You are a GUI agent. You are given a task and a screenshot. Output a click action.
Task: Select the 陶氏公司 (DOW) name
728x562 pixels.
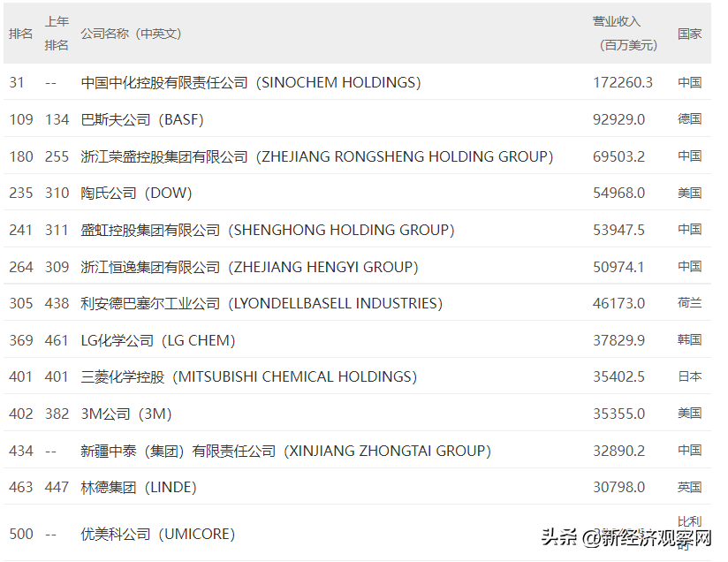click(136, 193)
